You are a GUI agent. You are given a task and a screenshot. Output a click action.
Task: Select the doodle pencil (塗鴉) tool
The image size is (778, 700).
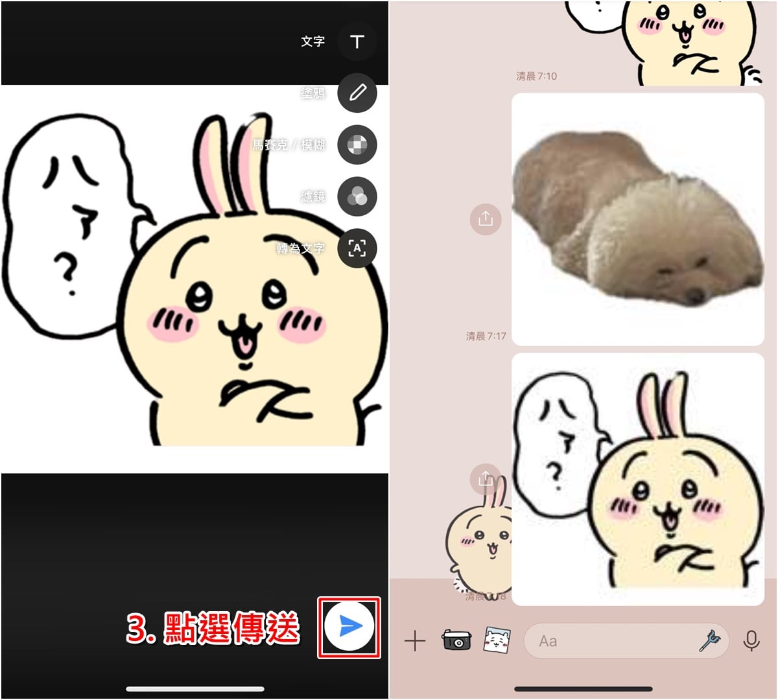click(357, 93)
